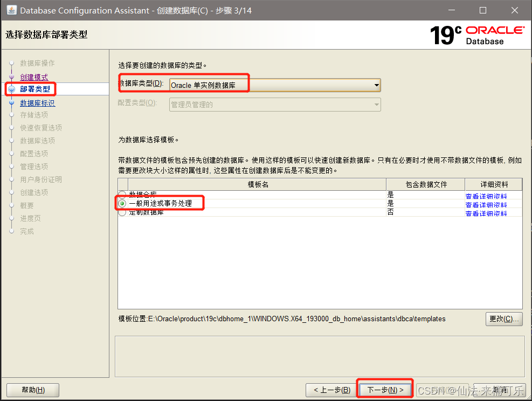This screenshot has width=532, height=401.
Task: Click the 创建选项 step
Action: (34, 193)
